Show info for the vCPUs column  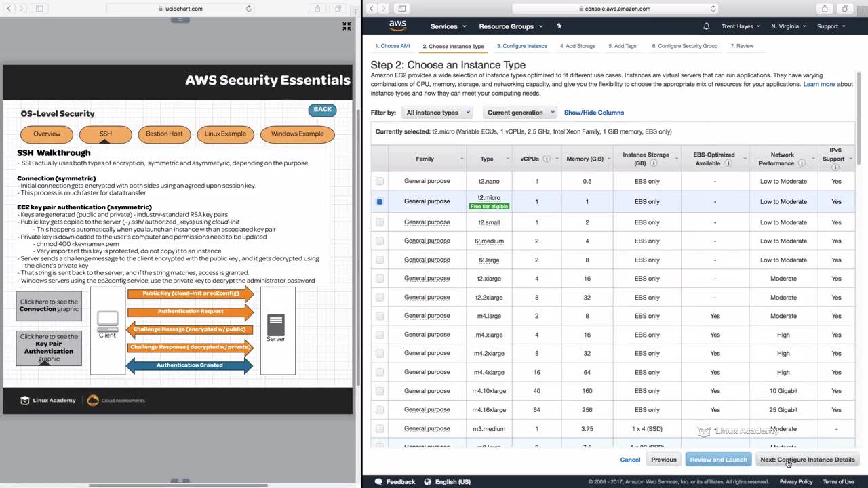click(546, 159)
